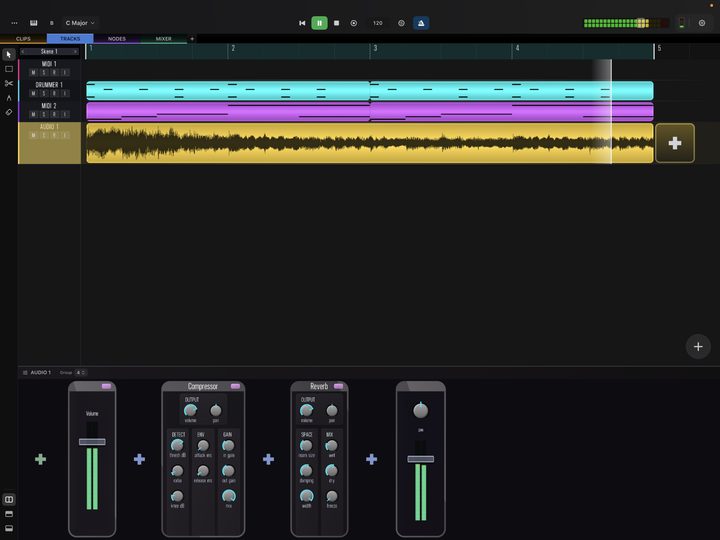Add a clip after the Audio 1 clip
Screen dimensions: 720x540
pos(675,143)
